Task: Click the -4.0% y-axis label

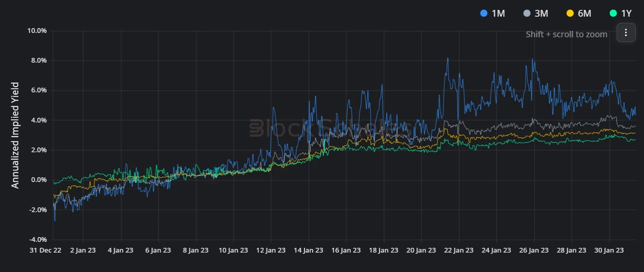Action: click(38, 239)
